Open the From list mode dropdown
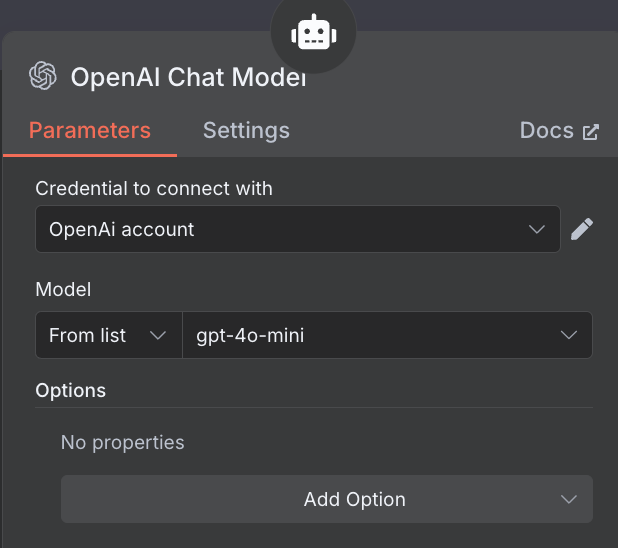Image resolution: width=618 pixels, height=548 pixels. tap(109, 335)
